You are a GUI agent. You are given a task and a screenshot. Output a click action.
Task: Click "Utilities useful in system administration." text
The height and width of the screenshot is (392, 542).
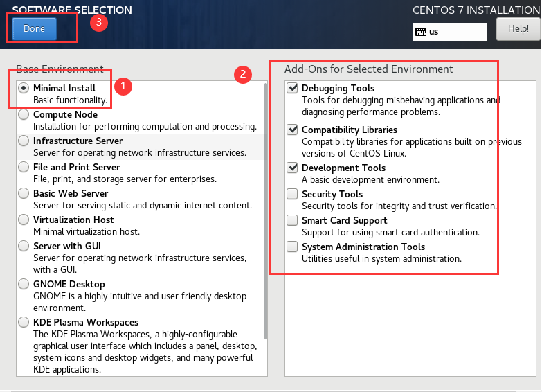[381, 259]
